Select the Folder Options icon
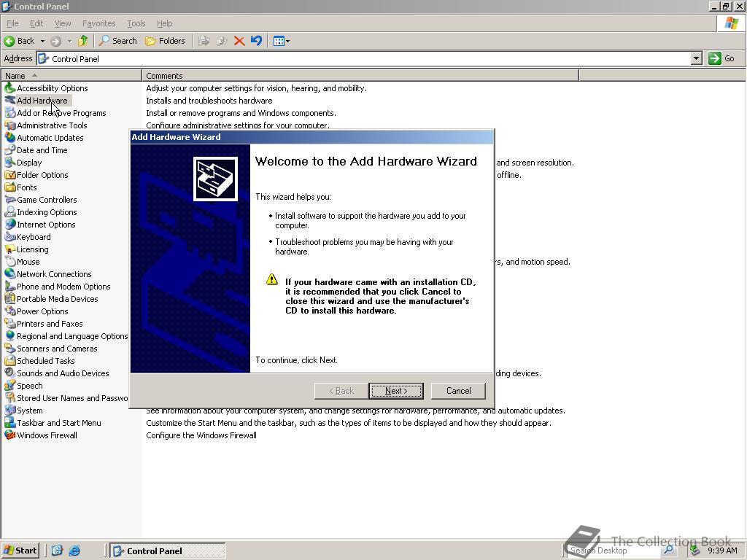Viewport: 747px width, 560px height. point(9,175)
